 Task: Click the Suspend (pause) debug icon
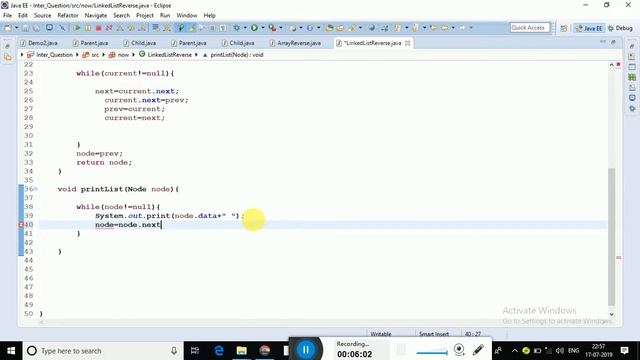tap(88, 28)
